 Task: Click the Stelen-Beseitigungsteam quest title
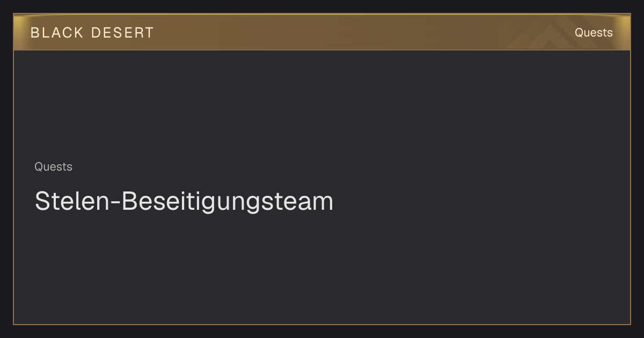pyautogui.click(x=184, y=202)
